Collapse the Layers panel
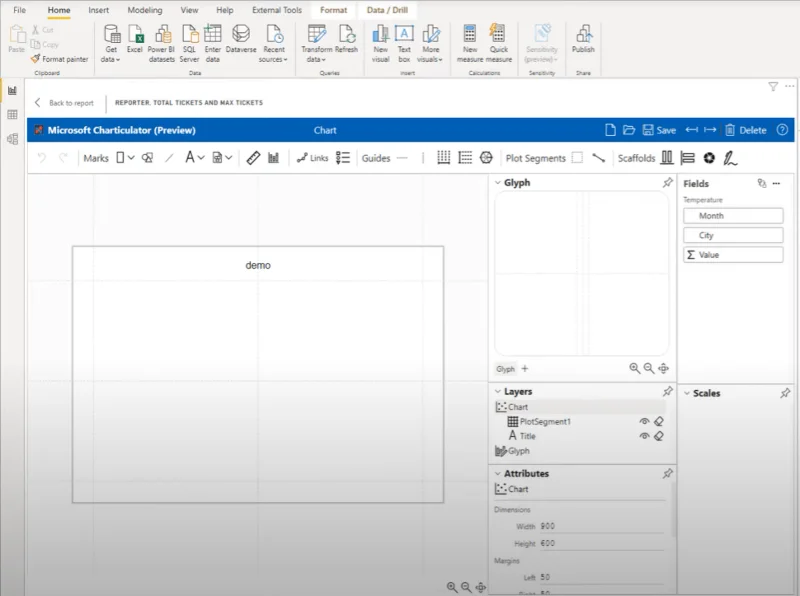The height and width of the screenshot is (596, 800). tap(498, 391)
